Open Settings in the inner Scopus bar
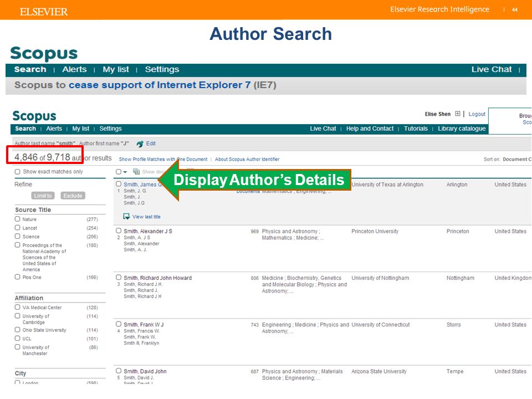This screenshot has width=532, height=399. click(x=110, y=129)
